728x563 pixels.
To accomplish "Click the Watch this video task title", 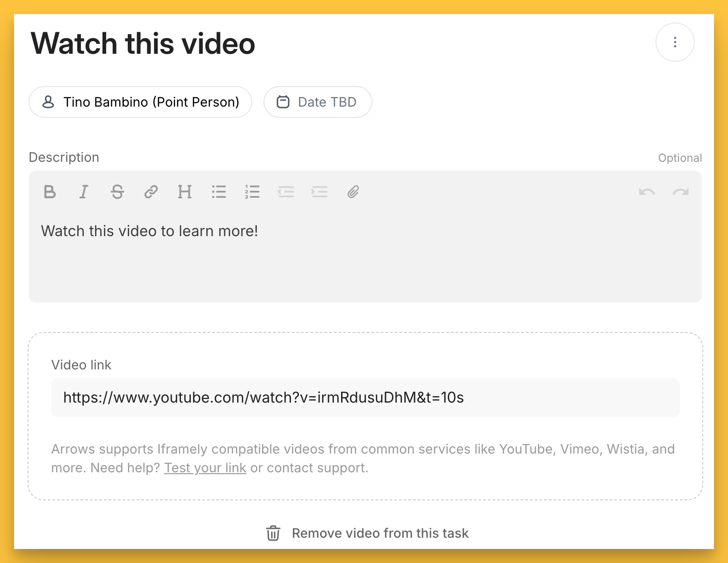I will tap(143, 43).
